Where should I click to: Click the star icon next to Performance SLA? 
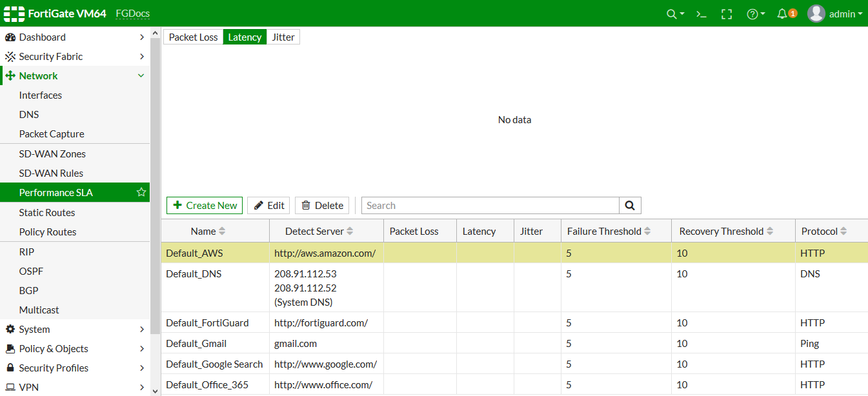141,192
